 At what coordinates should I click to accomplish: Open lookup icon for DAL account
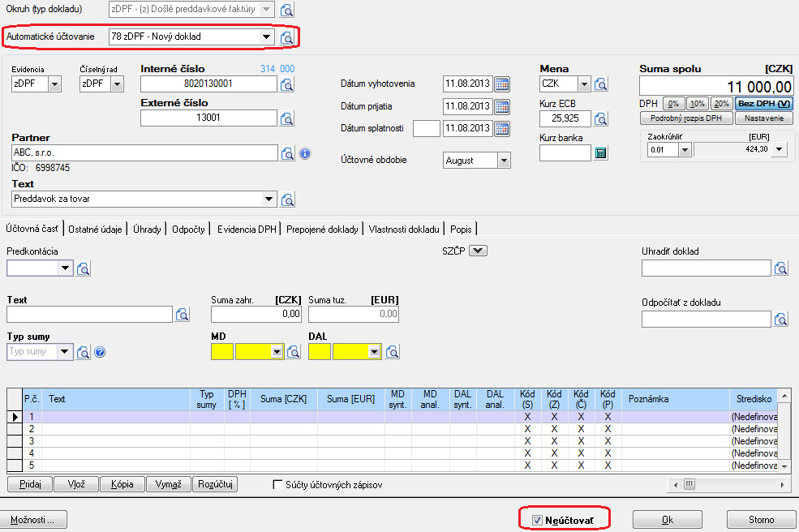[392, 352]
